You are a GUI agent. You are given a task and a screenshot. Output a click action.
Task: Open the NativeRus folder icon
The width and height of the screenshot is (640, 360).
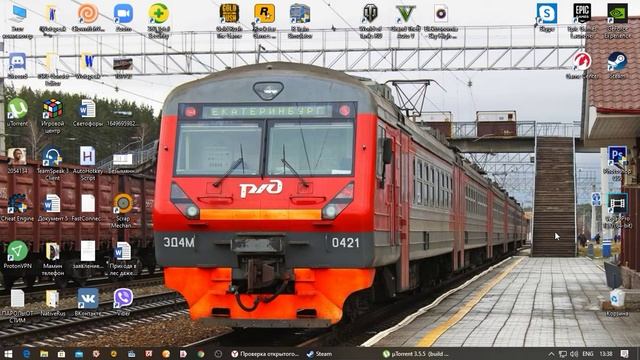(52, 298)
